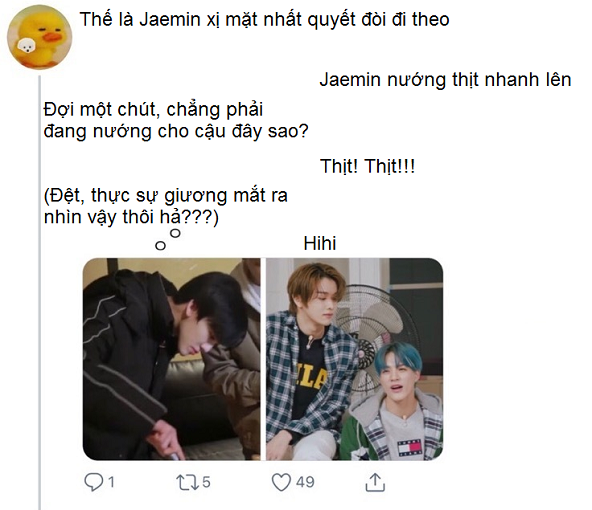Screen dimensions: 592x510
Task: Click the thought bubble circles above the photo
Action: click(x=168, y=240)
